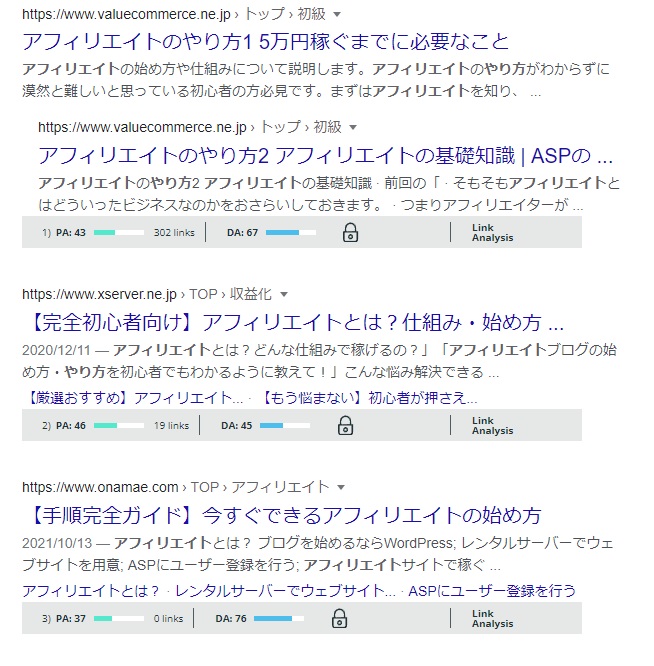Click the DA: 76 label
The height and width of the screenshot is (666, 654).
231,618
